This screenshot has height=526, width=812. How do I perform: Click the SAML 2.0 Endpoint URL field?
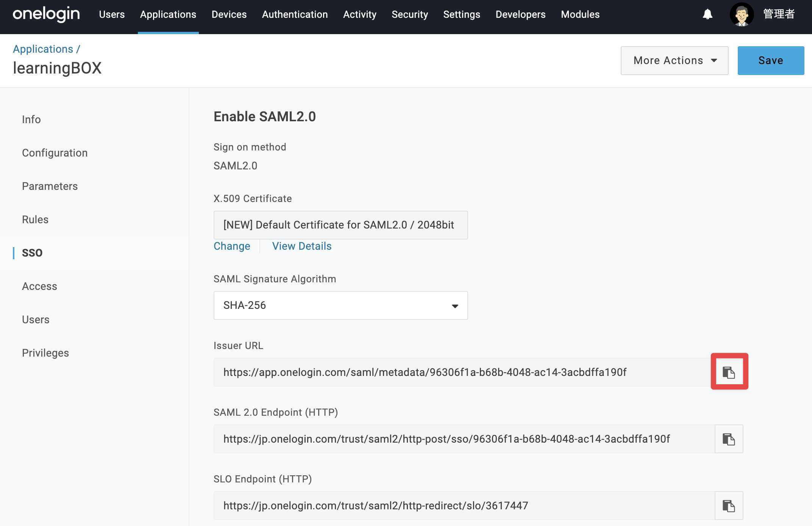point(464,439)
